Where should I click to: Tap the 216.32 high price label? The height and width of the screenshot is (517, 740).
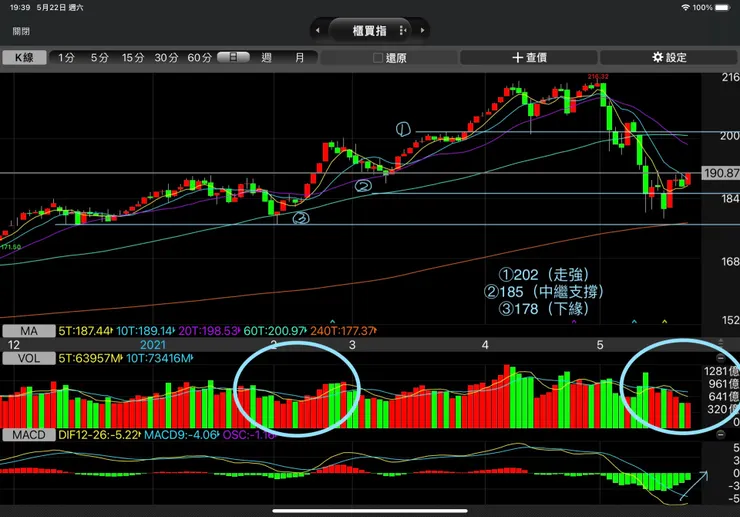[598, 76]
